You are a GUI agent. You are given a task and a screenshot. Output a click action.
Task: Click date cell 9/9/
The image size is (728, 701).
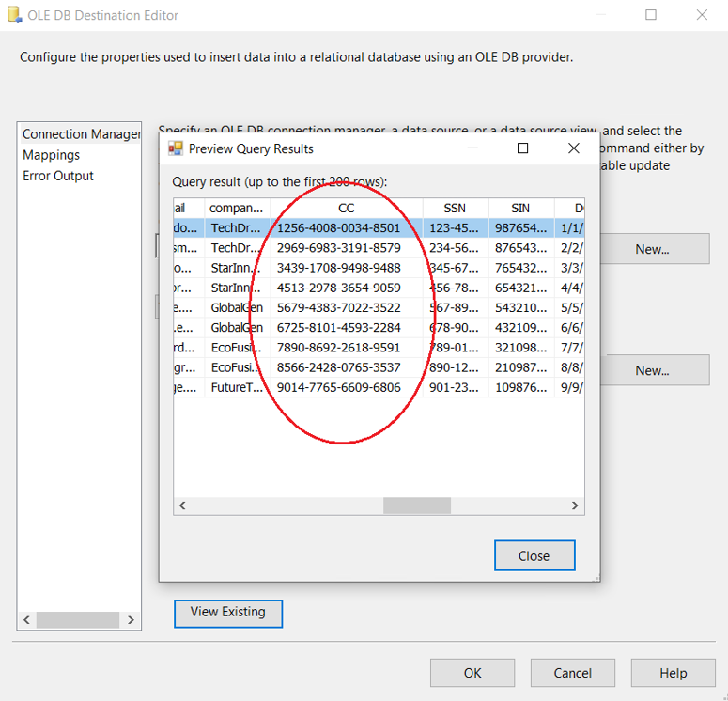[569, 387]
